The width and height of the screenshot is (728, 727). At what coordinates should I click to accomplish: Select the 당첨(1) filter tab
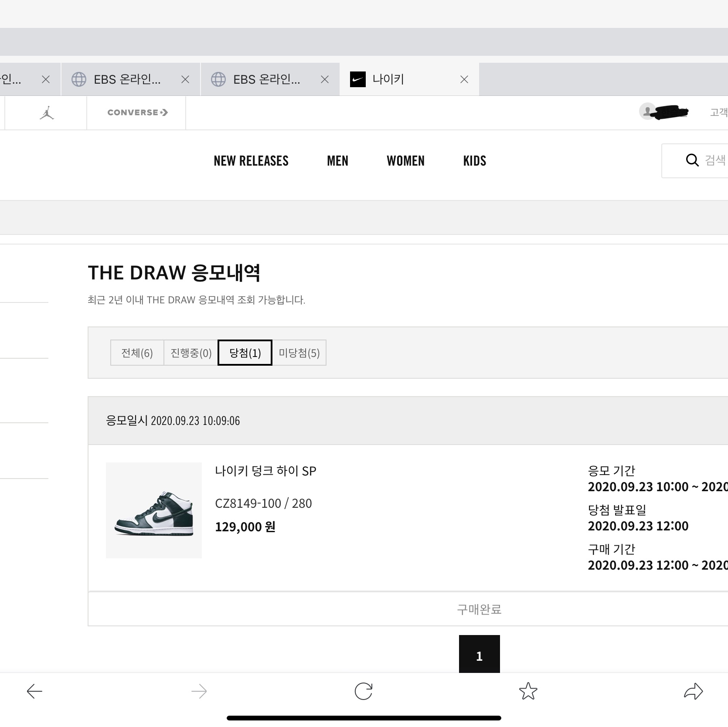[x=245, y=353]
